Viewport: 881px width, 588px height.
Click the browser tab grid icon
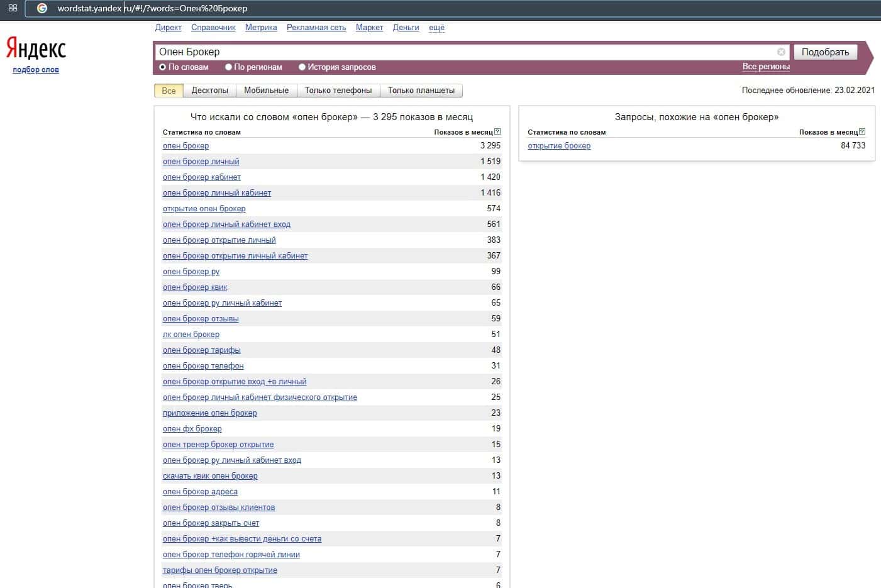[13, 8]
